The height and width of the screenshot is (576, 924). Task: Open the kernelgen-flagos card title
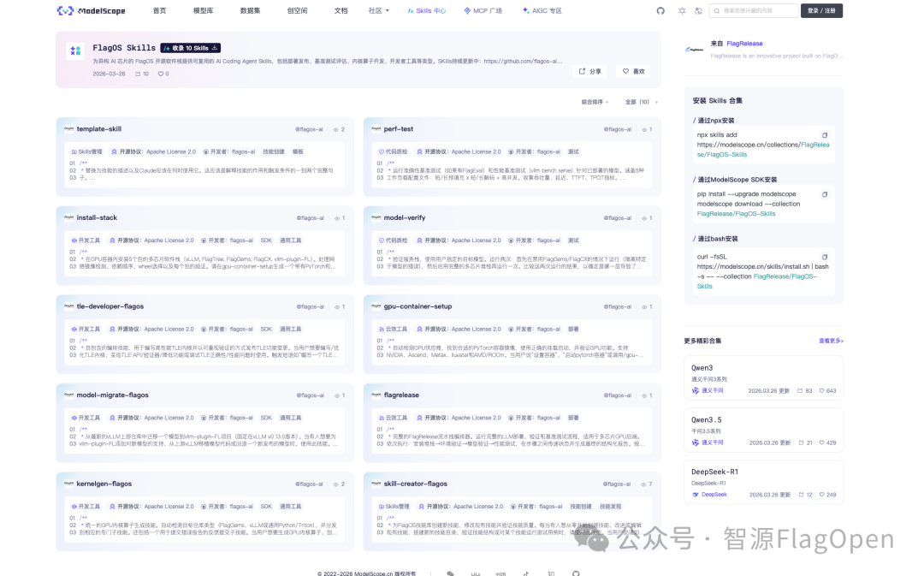[104, 484]
